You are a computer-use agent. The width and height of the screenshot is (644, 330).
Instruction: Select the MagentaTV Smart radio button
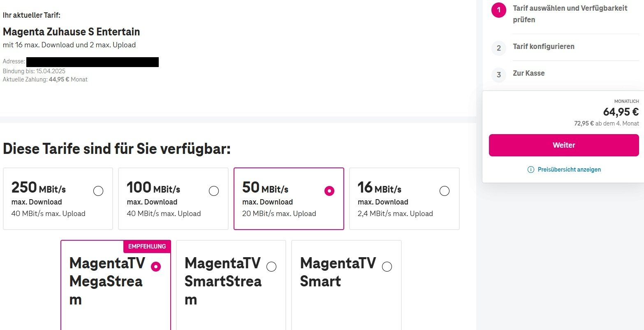387,267
